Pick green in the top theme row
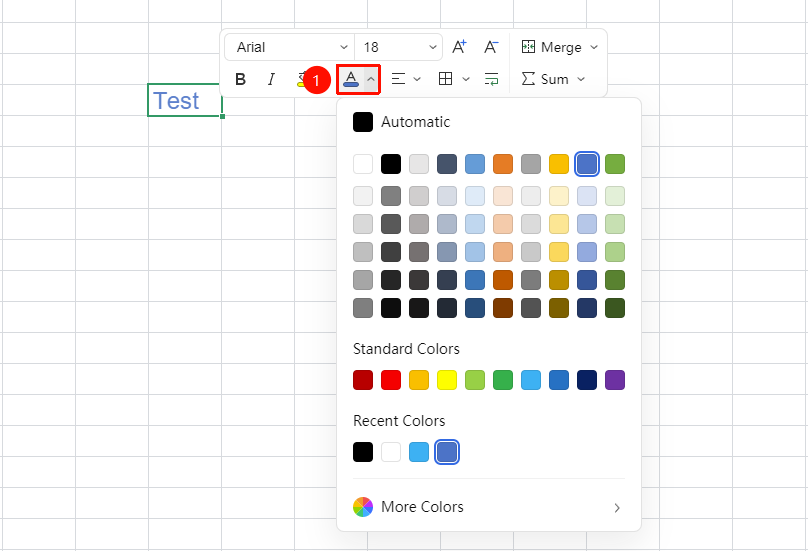 click(615, 164)
